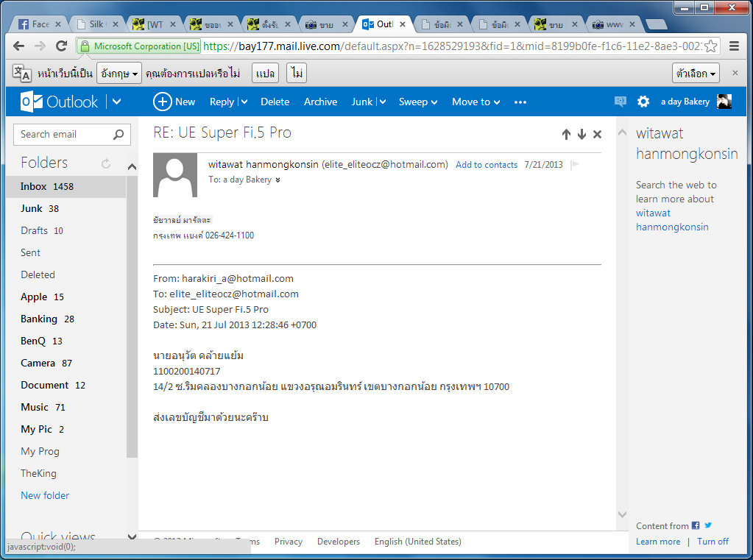Collapse the Folders list
Image resolution: width=753 pixels, height=560 pixels.
[132, 166]
